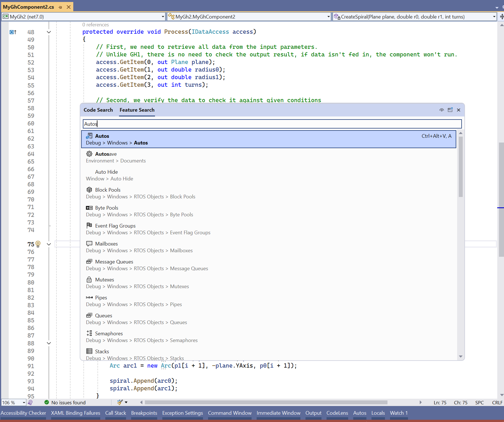Open the MyGh2 (net7.0) project dropdown
Screen dimensions: 504x422
pyautogui.click(x=163, y=17)
